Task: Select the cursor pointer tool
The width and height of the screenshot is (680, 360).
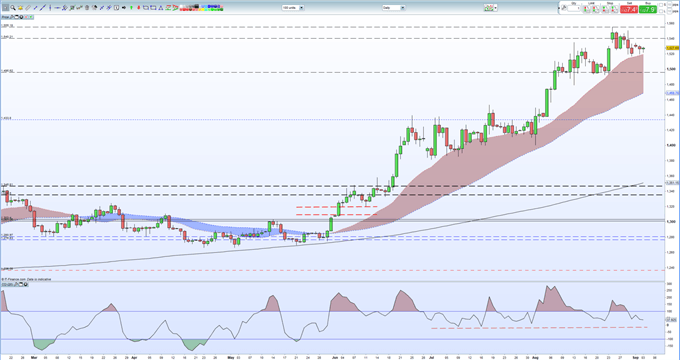Action: point(5,8)
